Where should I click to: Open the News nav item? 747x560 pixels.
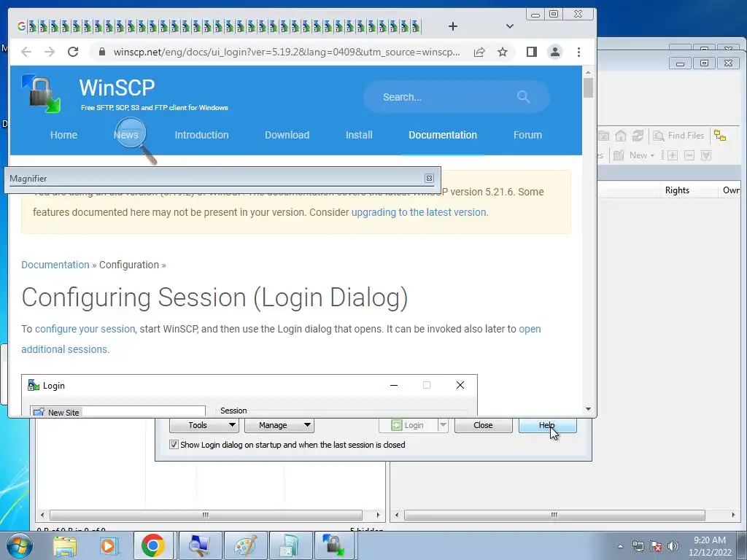pyautogui.click(x=125, y=135)
